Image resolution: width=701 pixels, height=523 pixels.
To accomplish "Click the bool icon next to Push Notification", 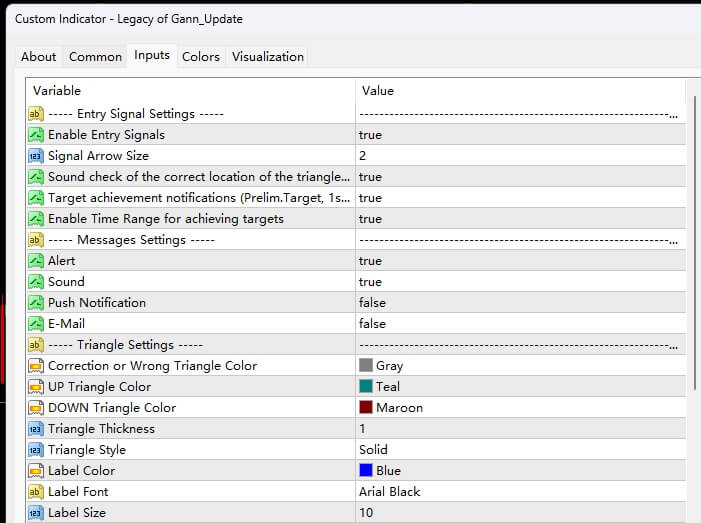I will coord(36,303).
